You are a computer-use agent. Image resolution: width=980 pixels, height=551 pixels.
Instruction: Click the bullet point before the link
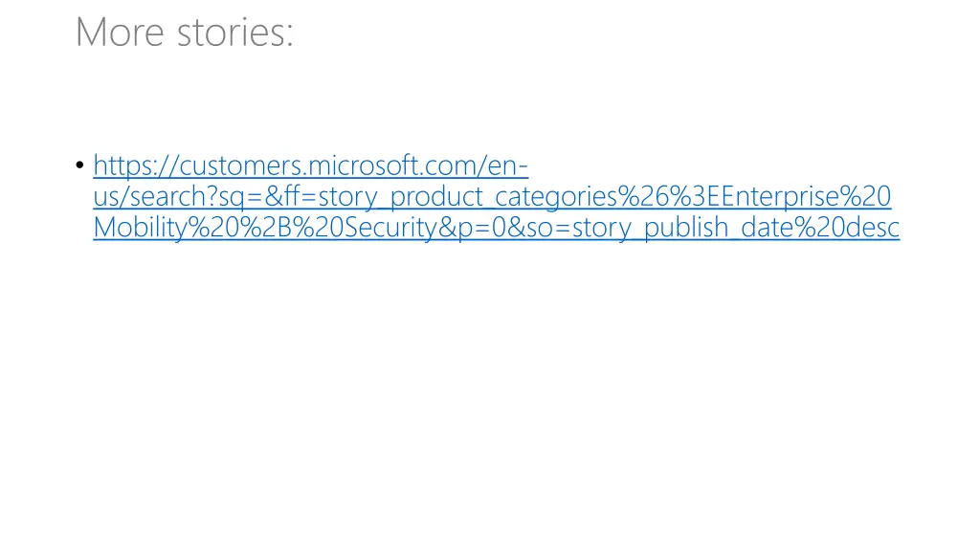(x=79, y=165)
